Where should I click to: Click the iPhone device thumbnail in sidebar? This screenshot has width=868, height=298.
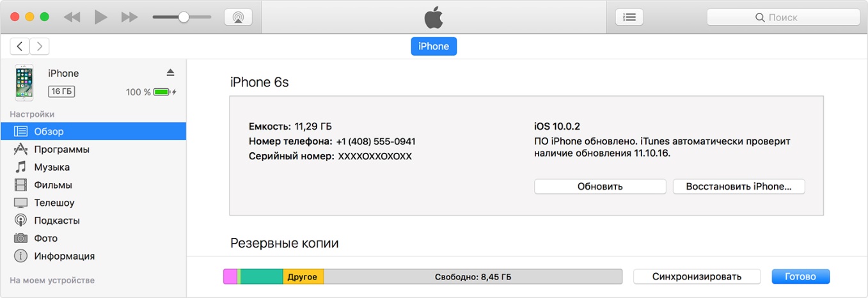pos(24,82)
